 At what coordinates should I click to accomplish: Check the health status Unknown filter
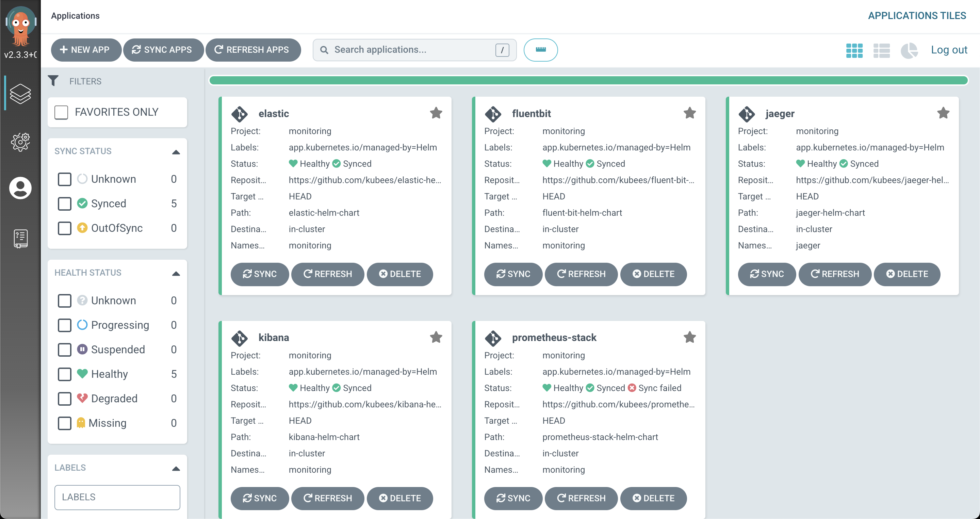[64, 300]
